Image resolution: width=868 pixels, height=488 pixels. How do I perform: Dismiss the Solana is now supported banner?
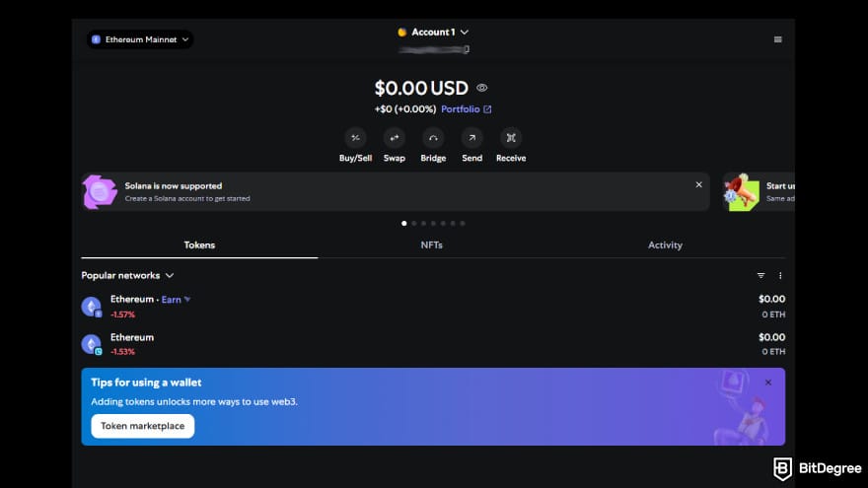tap(698, 184)
